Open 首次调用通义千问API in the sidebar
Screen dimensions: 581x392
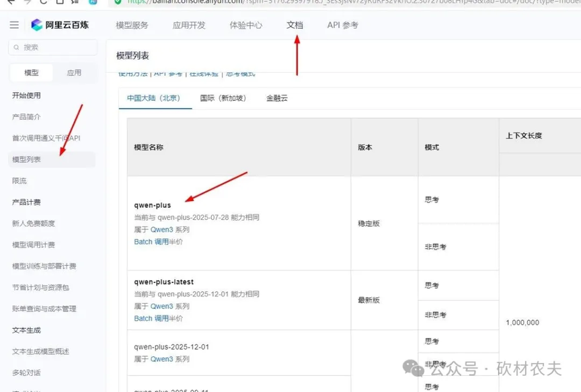[46, 138]
